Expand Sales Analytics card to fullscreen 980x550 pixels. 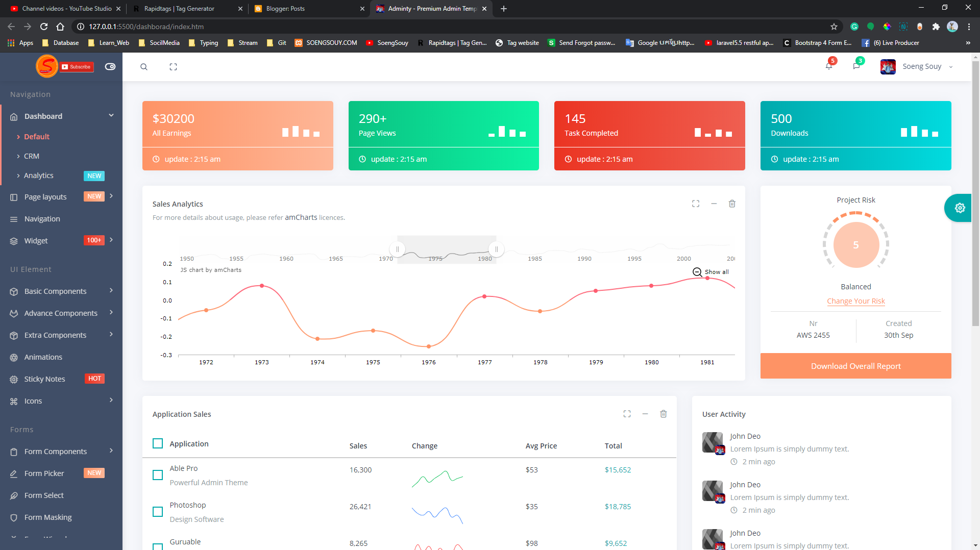point(696,204)
